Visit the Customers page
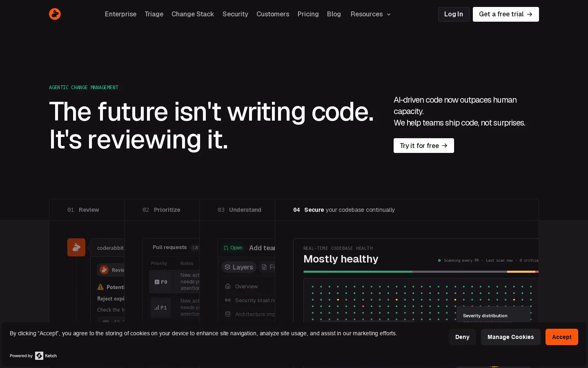The height and width of the screenshot is (368, 588). click(273, 14)
